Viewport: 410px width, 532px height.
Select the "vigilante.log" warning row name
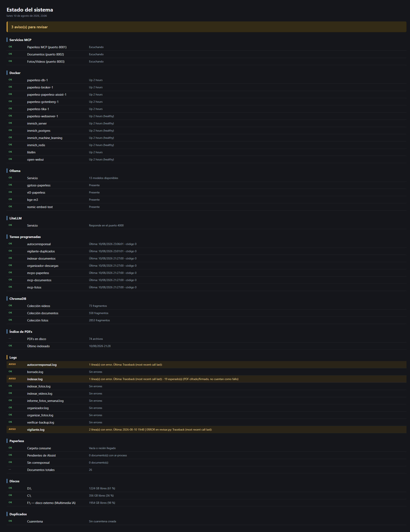coord(36,430)
